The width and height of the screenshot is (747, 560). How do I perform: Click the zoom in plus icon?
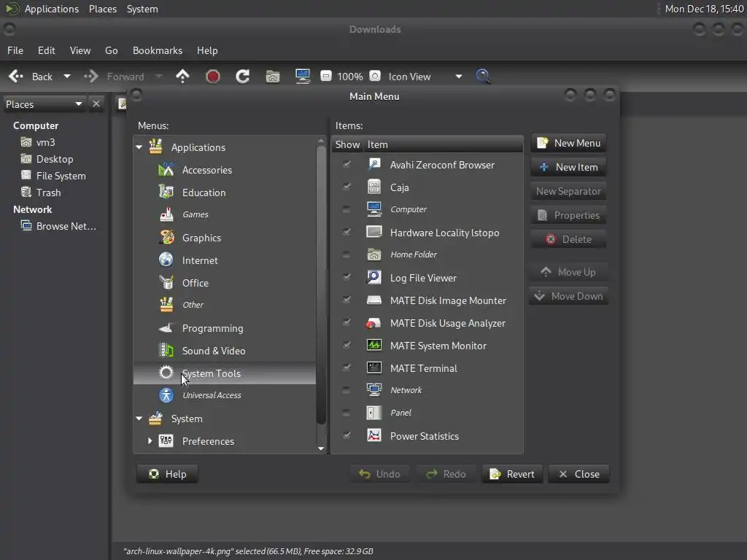point(375,76)
